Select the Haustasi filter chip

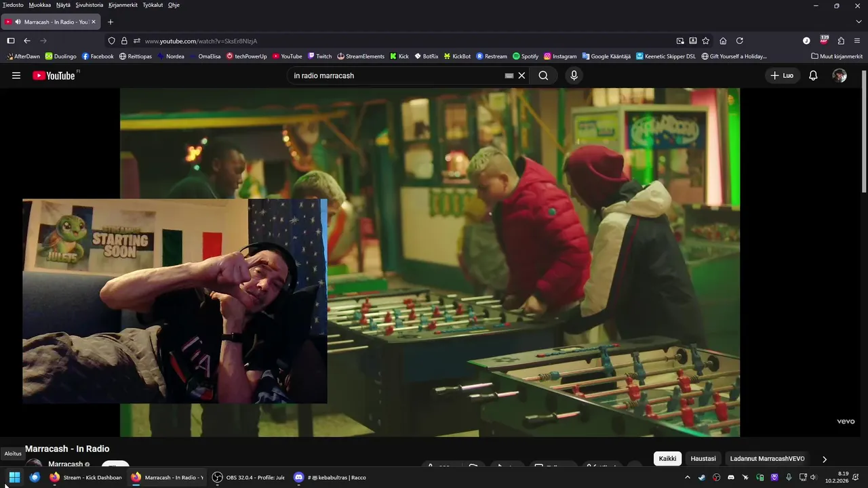click(703, 459)
